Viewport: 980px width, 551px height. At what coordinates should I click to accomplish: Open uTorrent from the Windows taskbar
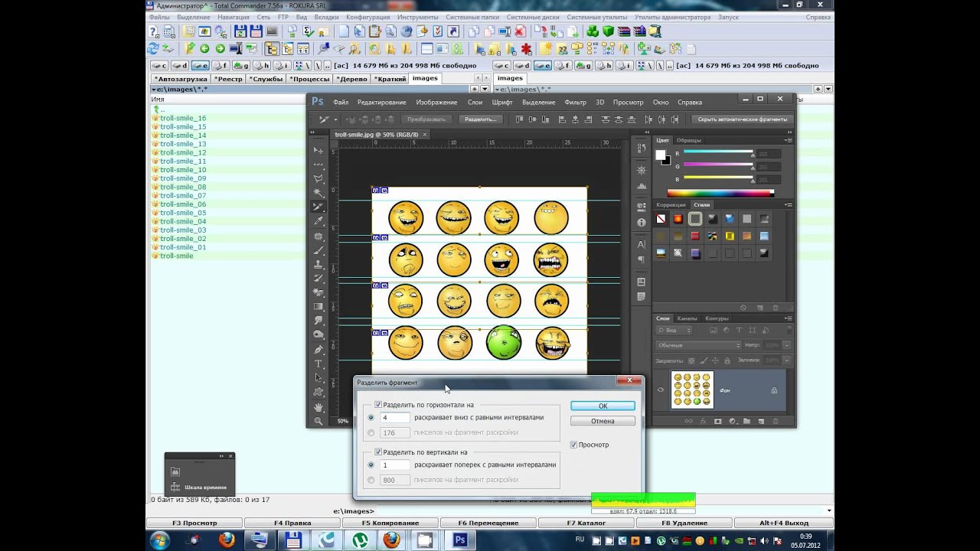360,540
